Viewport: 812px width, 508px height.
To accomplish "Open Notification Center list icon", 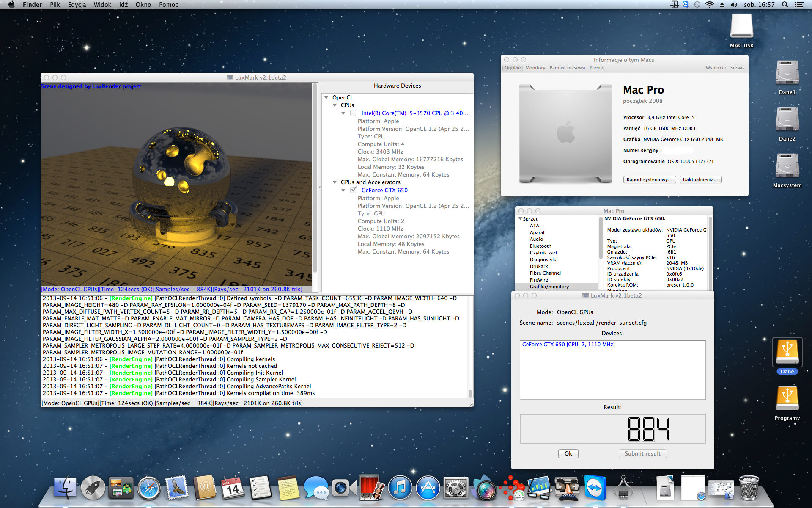I will (x=799, y=5).
